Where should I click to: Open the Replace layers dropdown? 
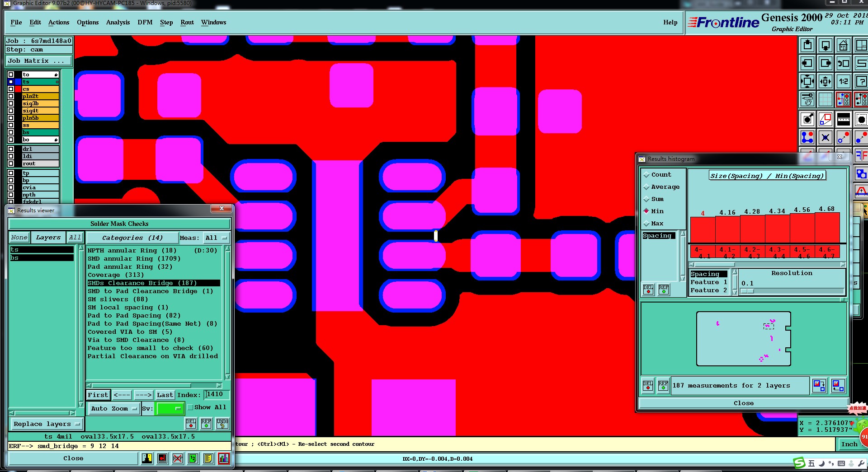tap(47, 424)
